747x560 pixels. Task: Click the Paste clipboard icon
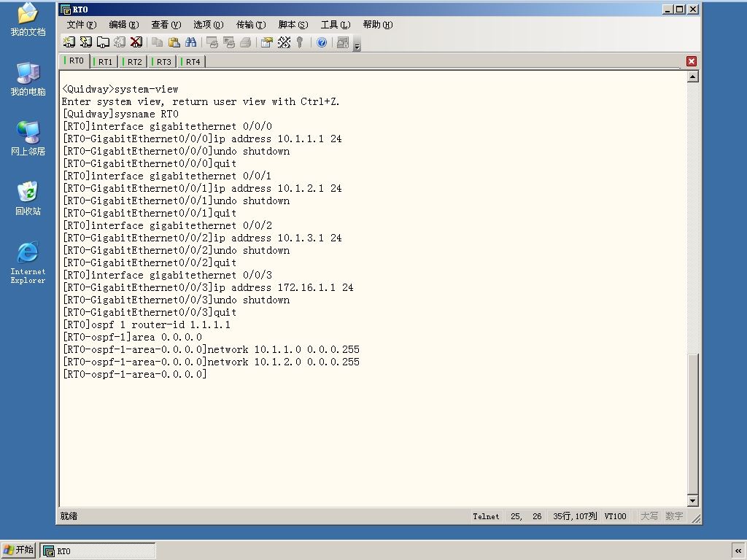click(174, 42)
